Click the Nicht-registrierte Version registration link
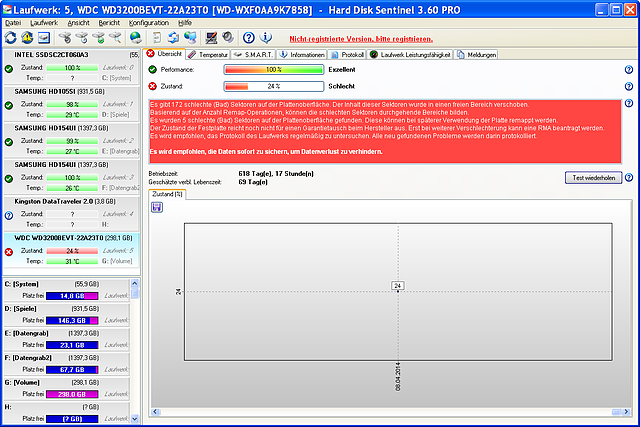The height and width of the screenshot is (427, 640). (361, 39)
